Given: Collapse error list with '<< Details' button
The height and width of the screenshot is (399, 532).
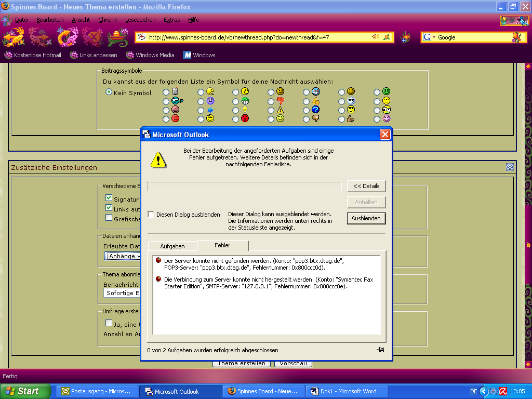Looking at the screenshot, I should [x=366, y=186].
